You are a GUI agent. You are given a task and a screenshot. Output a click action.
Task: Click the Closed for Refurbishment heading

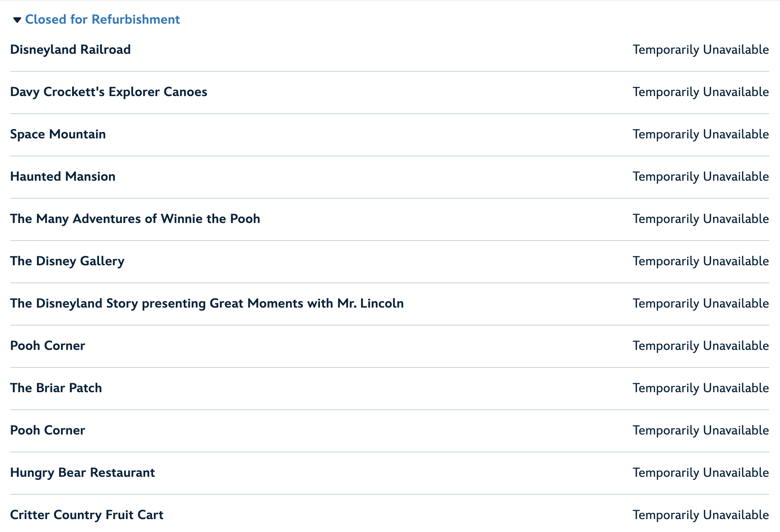(x=102, y=19)
